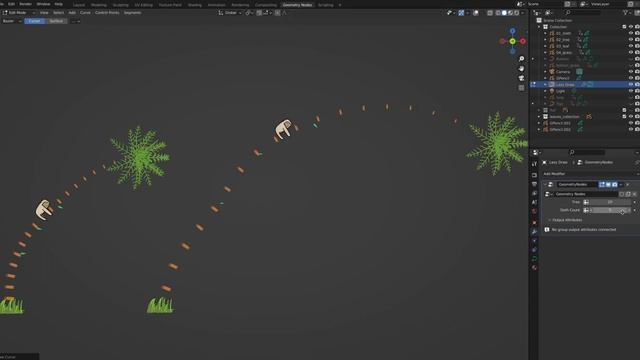Select the Cursor draw depth button
Image resolution: width=640 pixels, height=360 pixels.
[x=34, y=21]
